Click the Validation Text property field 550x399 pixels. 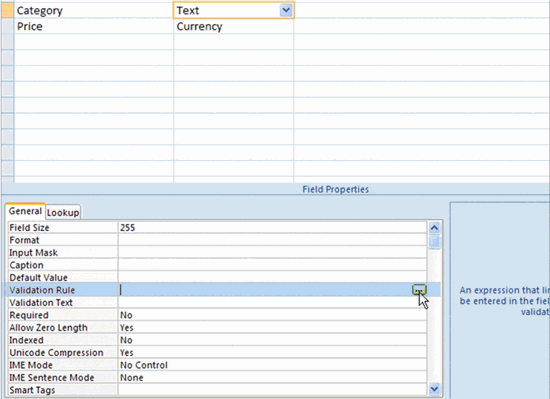[273, 303]
